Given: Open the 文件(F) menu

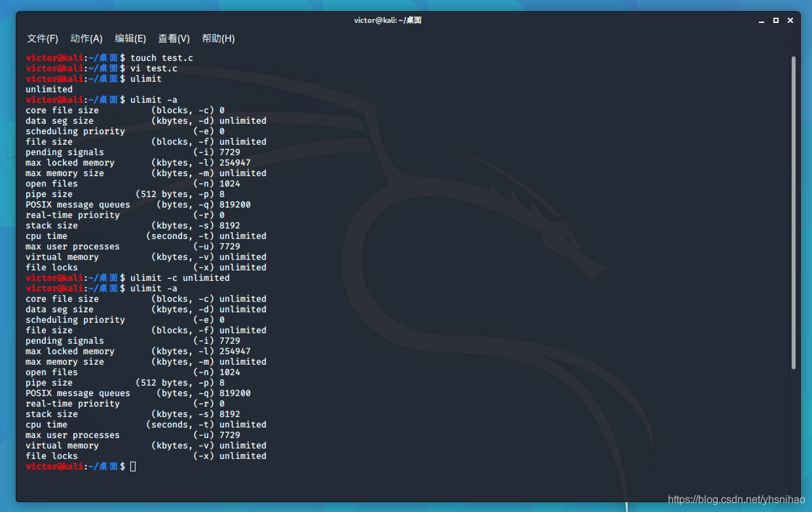Looking at the screenshot, I should (x=43, y=39).
